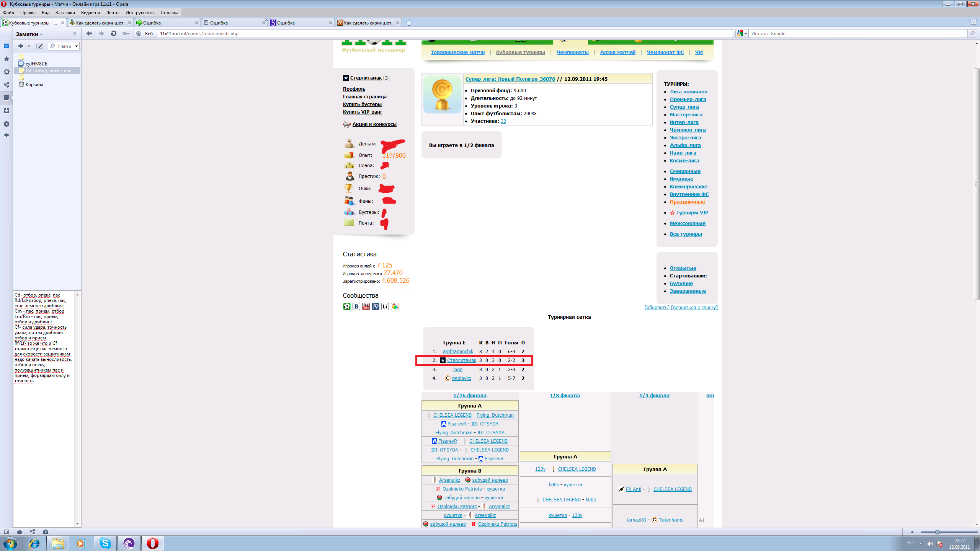Click the password wand key icon
The width and height of the screenshot is (980, 551).
[x=126, y=34]
